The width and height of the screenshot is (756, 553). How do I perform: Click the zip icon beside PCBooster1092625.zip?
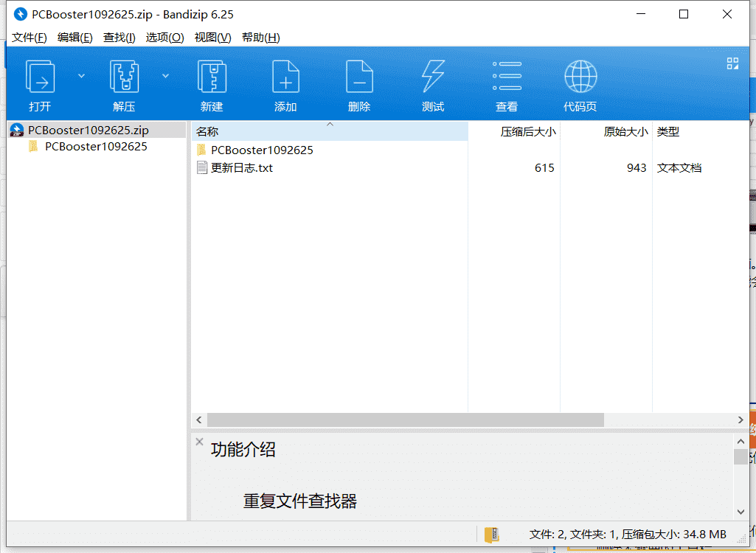click(x=17, y=131)
